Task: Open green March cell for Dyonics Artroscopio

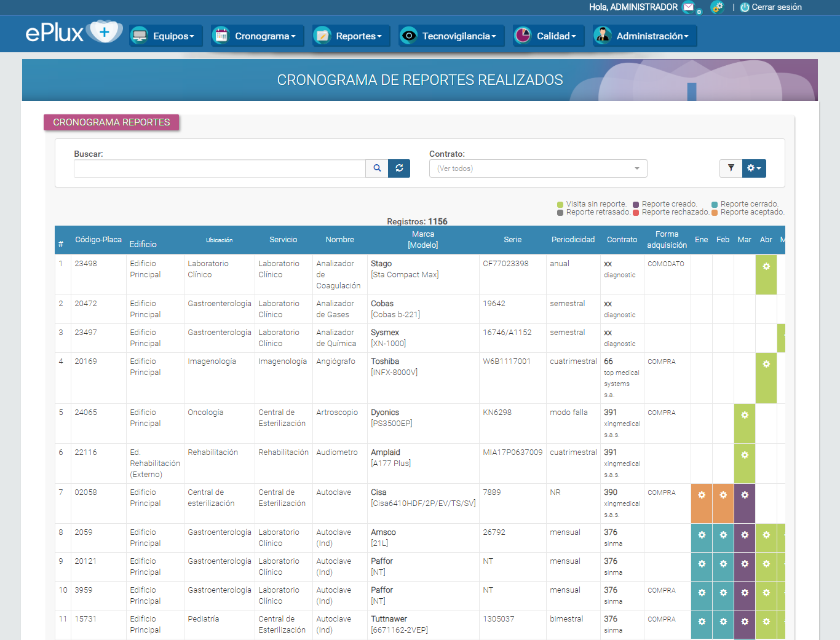Action: pos(745,416)
